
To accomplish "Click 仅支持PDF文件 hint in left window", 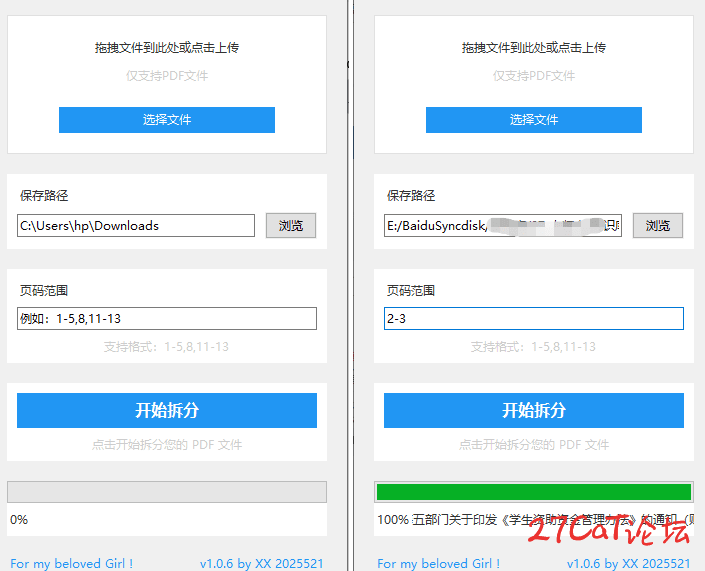I will 167,76.
